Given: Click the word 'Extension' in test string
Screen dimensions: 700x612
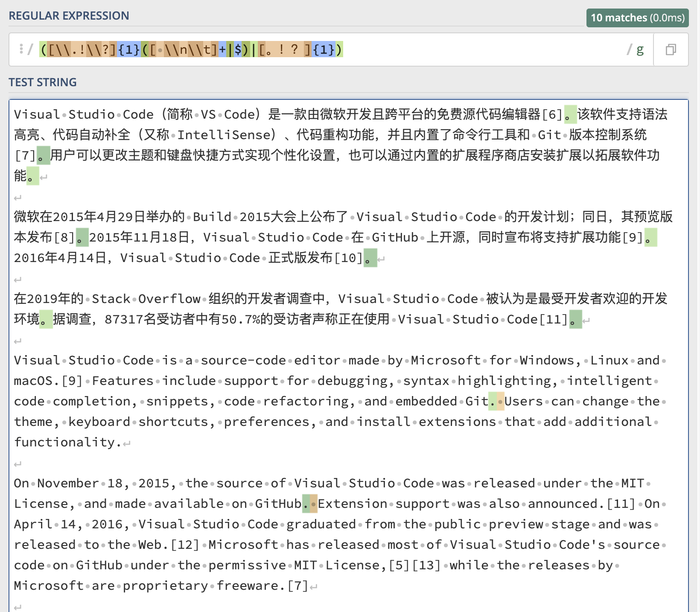Looking at the screenshot, I should click(x=353, y=504).
